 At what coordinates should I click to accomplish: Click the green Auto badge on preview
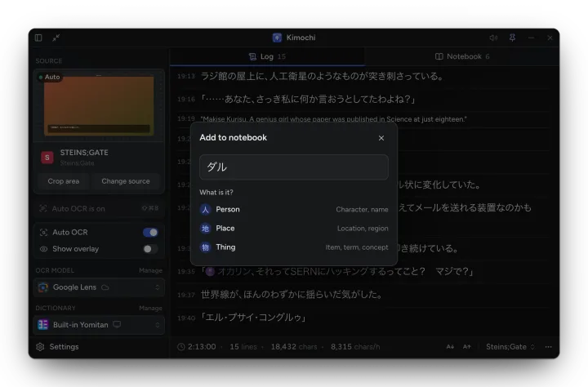[x=49, y=77]
